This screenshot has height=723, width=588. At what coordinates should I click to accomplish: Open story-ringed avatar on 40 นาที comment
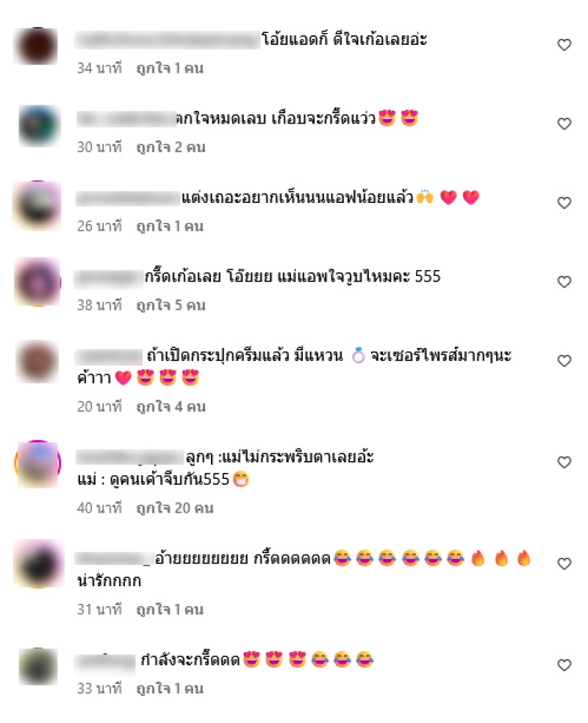(37, 463)
